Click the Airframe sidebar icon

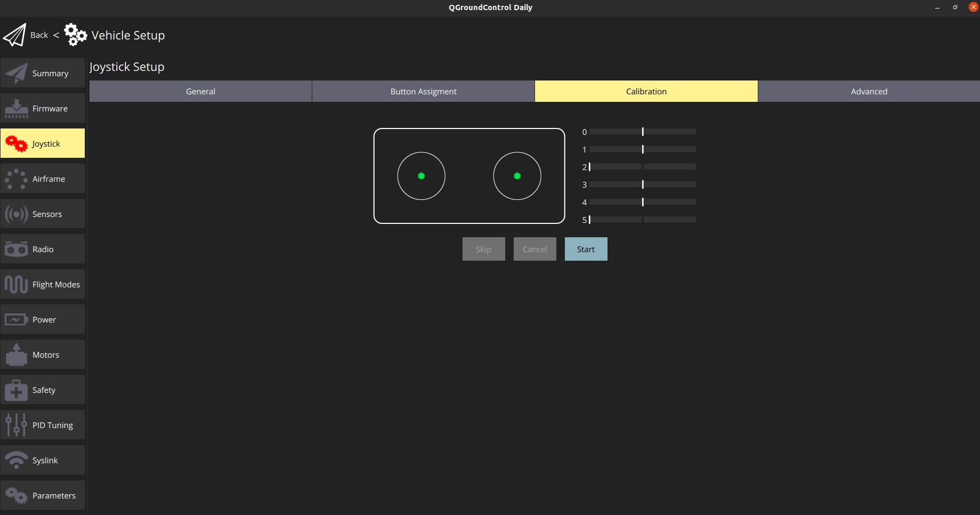tap(15, 178)
